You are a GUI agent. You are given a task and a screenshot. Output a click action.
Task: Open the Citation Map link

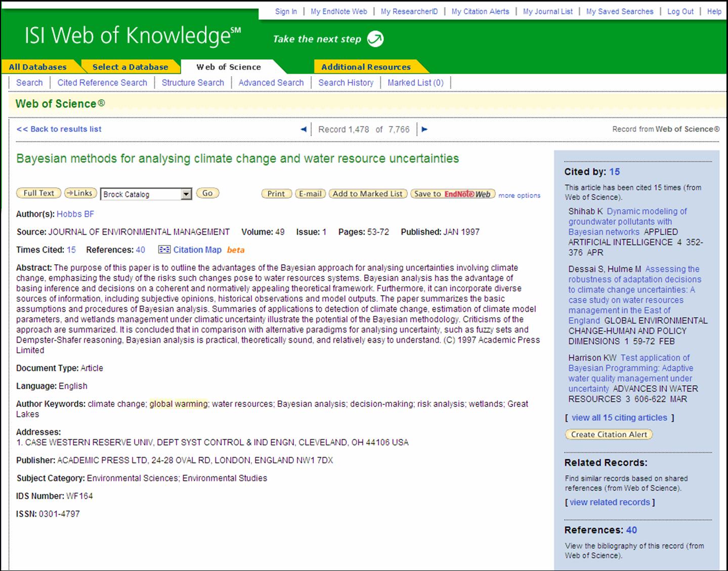[197, 250]
